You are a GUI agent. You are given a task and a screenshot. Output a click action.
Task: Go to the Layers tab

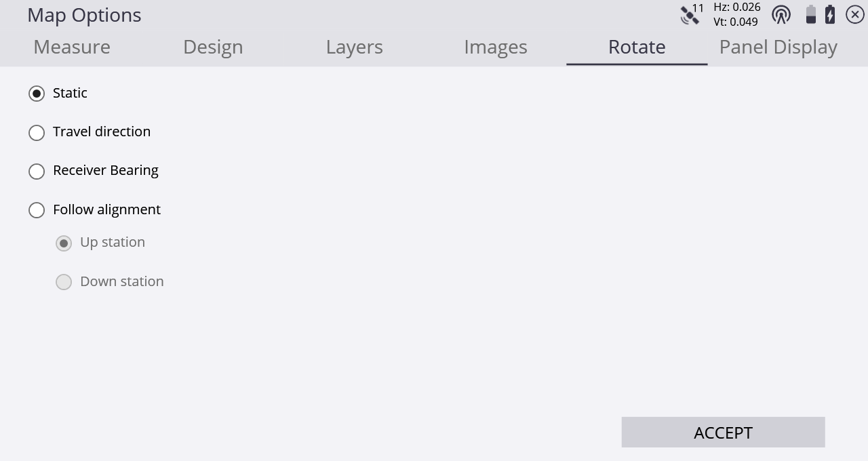354,47
